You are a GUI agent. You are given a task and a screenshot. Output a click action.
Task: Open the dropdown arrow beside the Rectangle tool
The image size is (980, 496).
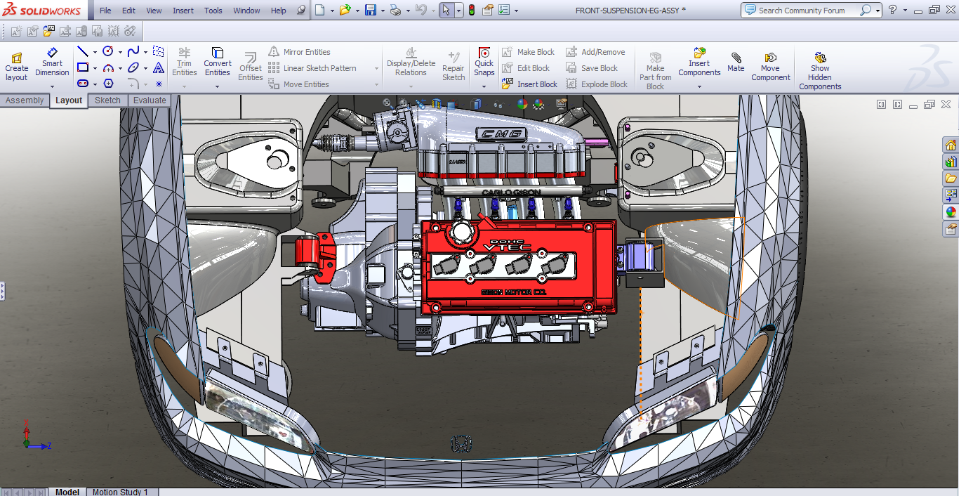click(x=95, y=68)
